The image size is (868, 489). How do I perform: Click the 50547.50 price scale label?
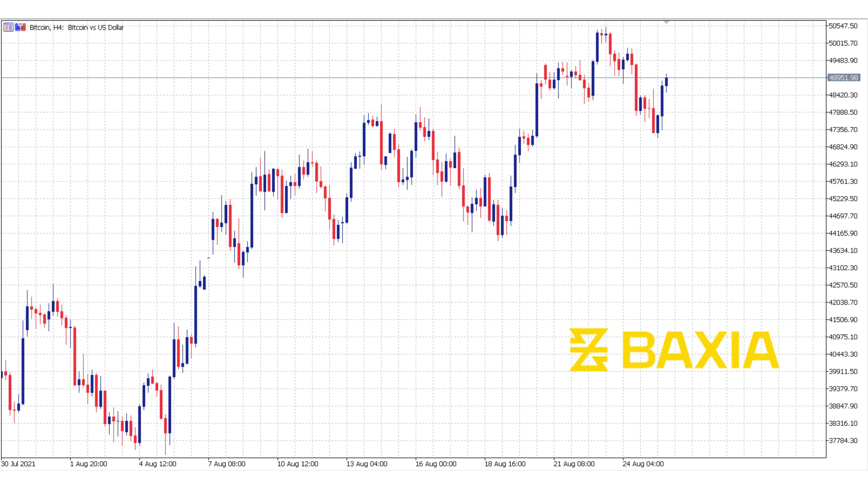[x=843, y=26]
